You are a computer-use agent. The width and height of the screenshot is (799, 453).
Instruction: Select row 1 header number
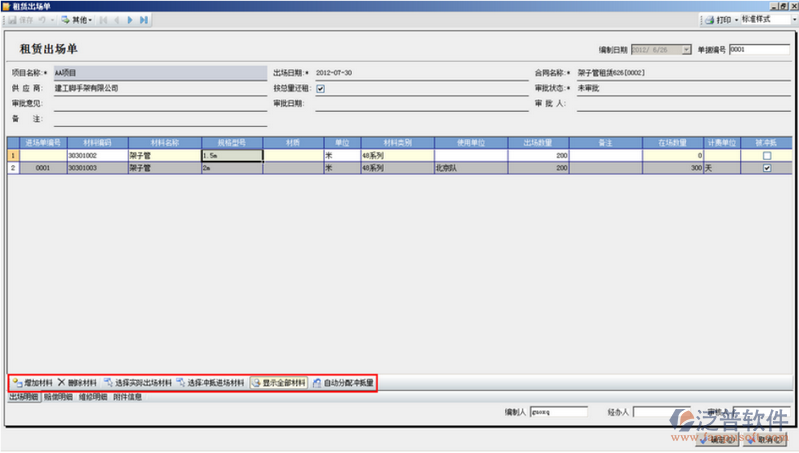13,155
